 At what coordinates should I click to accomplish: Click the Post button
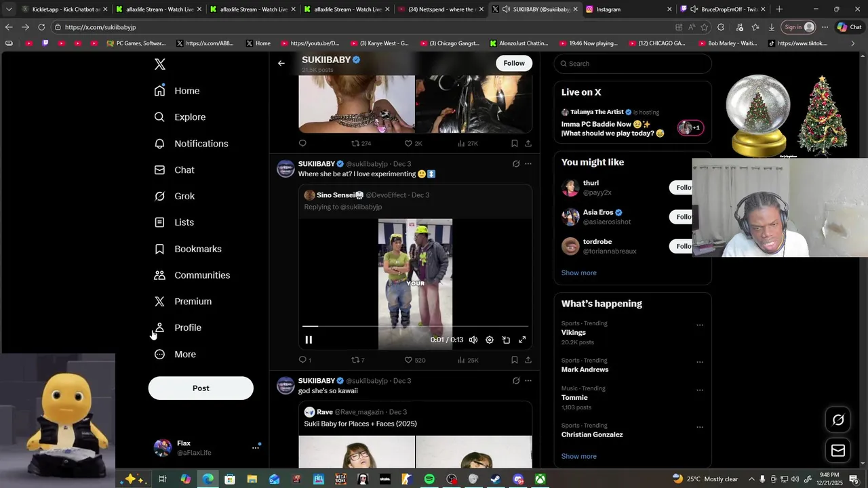201,388
